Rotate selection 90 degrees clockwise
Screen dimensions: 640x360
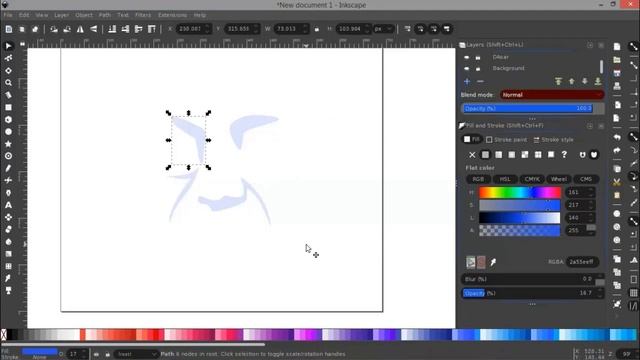click(67, 29)
